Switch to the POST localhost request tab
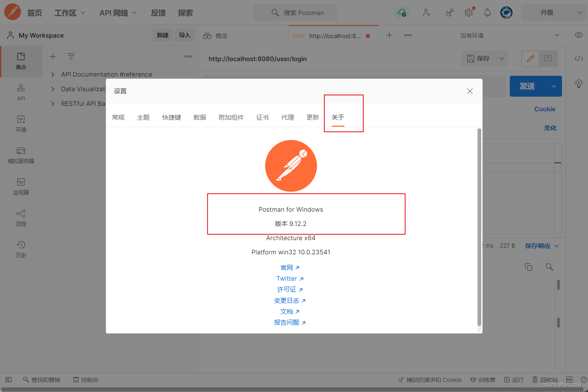This screenshot has height=392, width=588. point(333,36)
